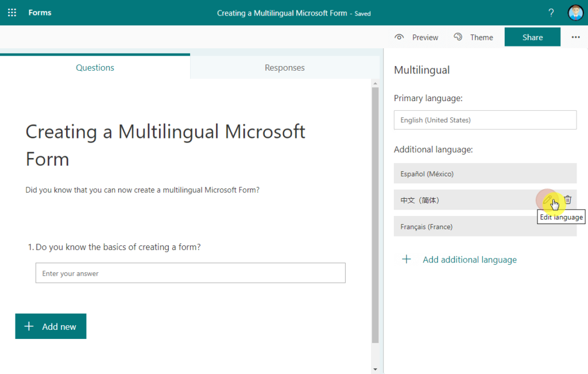Open the help question mark icon
The width and height of the screenshot is (588, 374).
coord(551,13)
